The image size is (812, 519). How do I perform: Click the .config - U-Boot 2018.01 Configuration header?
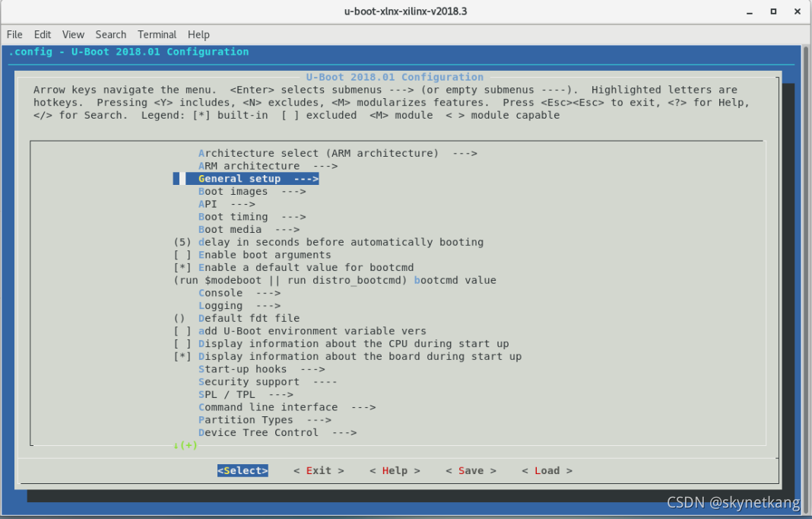(x=128, y=52)
